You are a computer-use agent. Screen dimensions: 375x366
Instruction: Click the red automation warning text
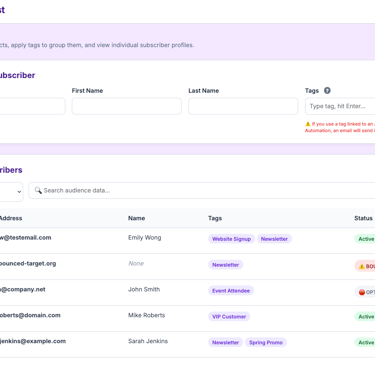click(340, 127)
